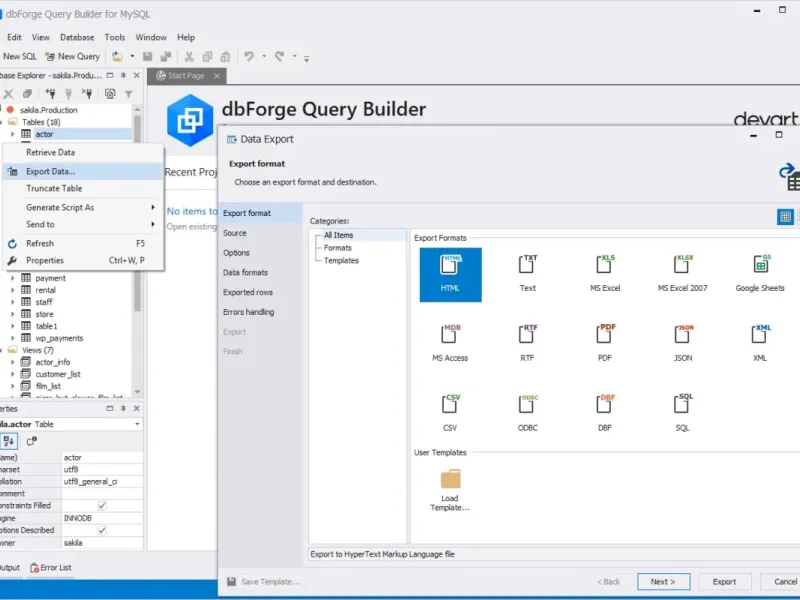The height and width of the screenshot is (600, 800).
Task: Click the Next button
Action: [x=663, y=582]
